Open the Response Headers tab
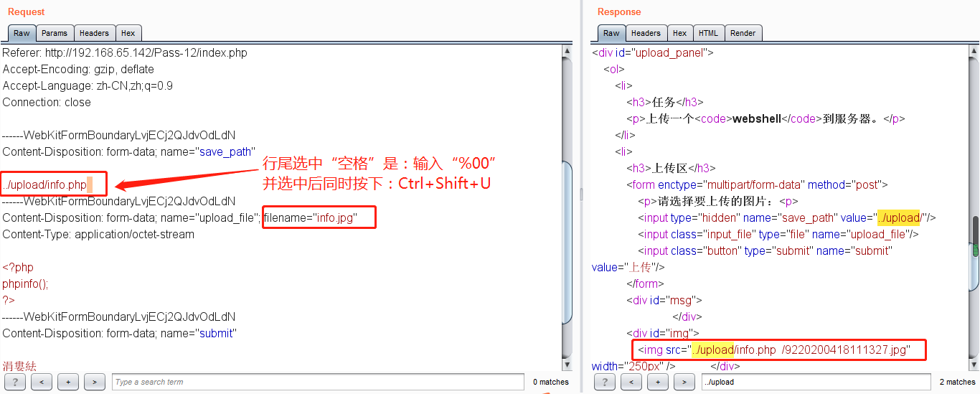980x394 pixels. (646, 33)
